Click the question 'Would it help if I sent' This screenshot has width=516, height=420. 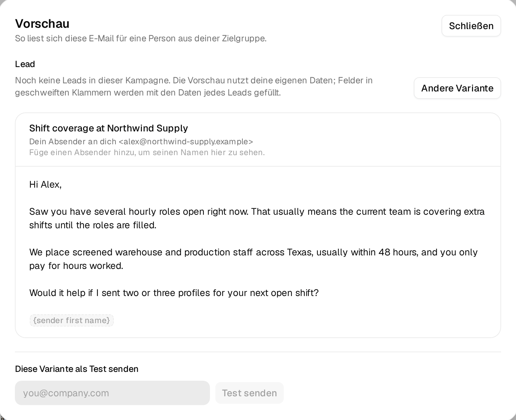click(174, 293)
